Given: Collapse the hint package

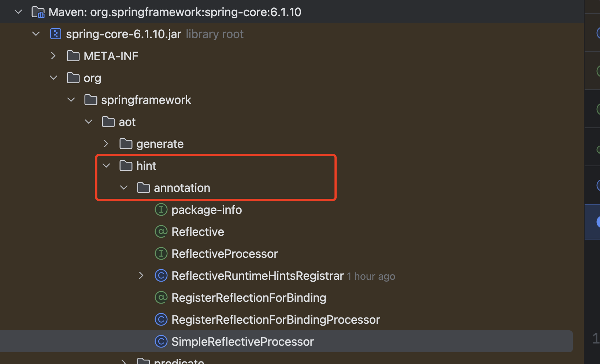Looking at the screenshot, I should tap(106, 166).
